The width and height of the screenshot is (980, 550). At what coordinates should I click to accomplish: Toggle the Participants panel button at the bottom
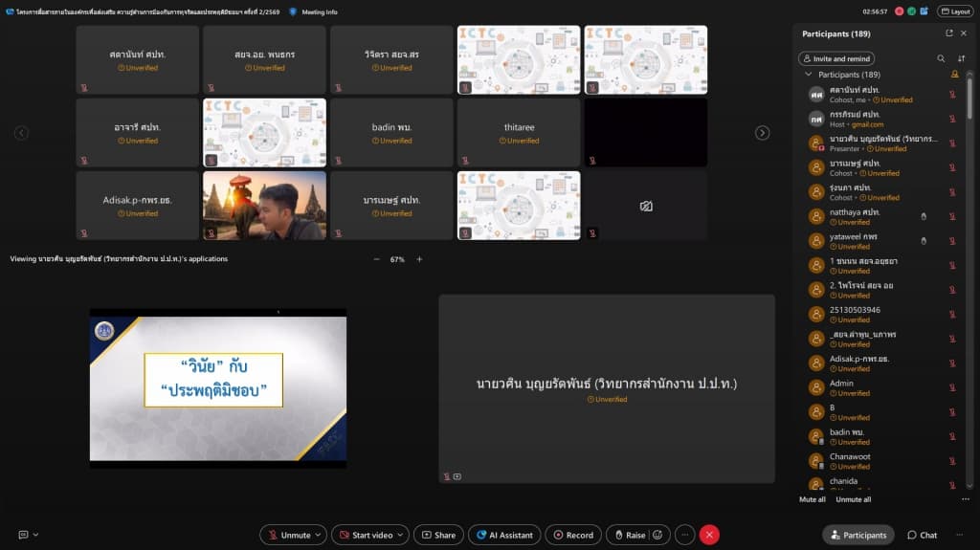pyautogui.click(x=858, y=535)
